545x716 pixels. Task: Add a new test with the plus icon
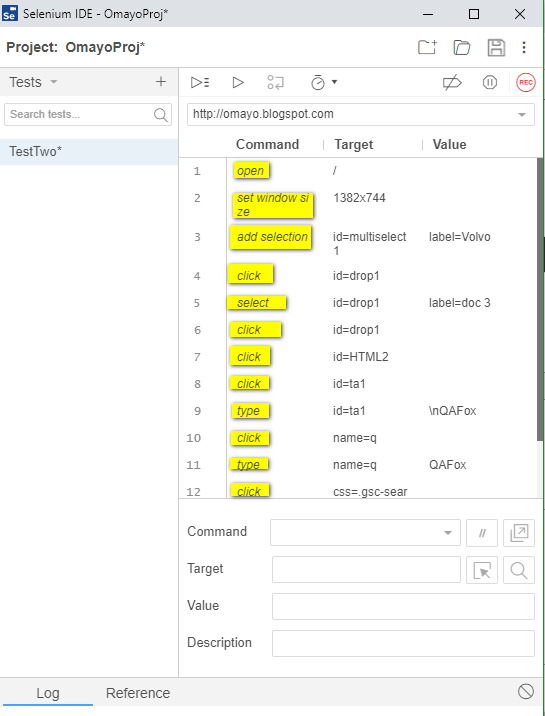[161, 82]
